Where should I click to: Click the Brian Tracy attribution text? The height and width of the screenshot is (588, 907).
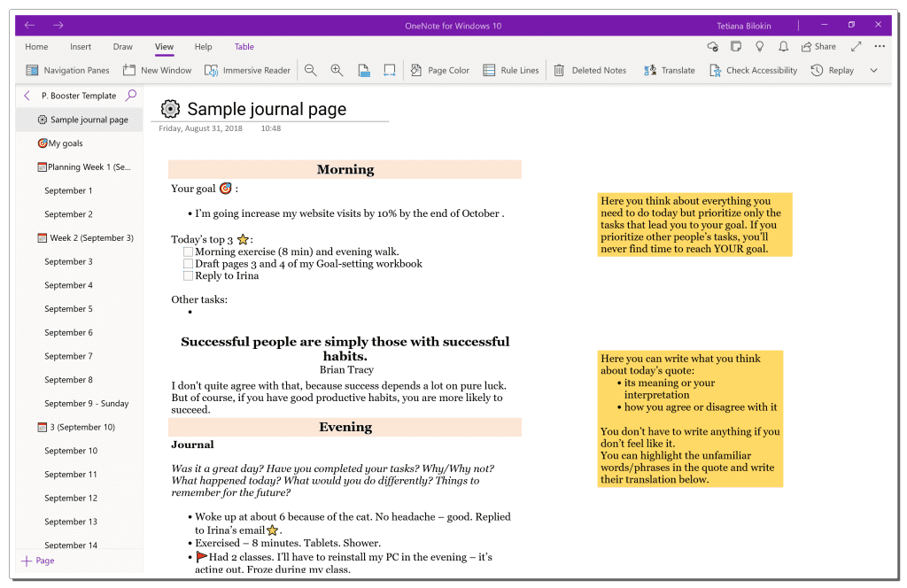pos(346,370)
